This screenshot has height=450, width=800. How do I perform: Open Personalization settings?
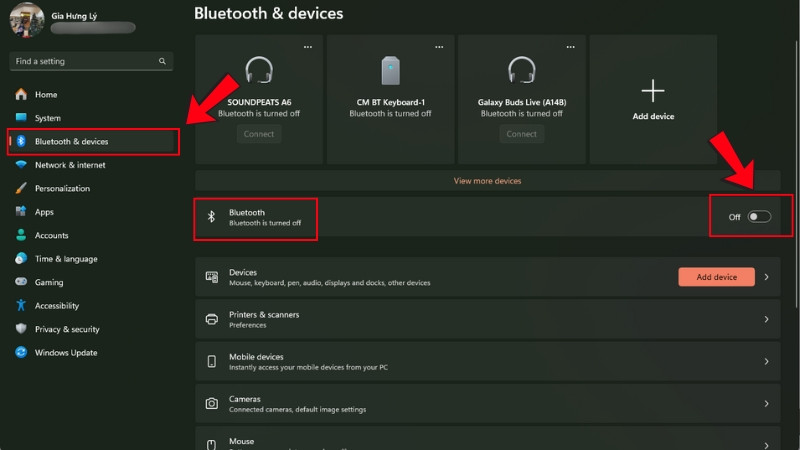91,188
